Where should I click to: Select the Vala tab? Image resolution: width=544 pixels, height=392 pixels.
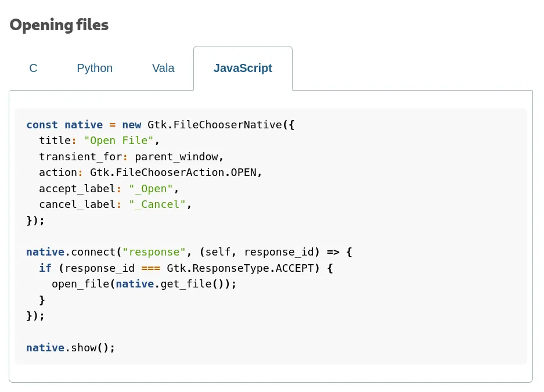(x=163, y=68)
